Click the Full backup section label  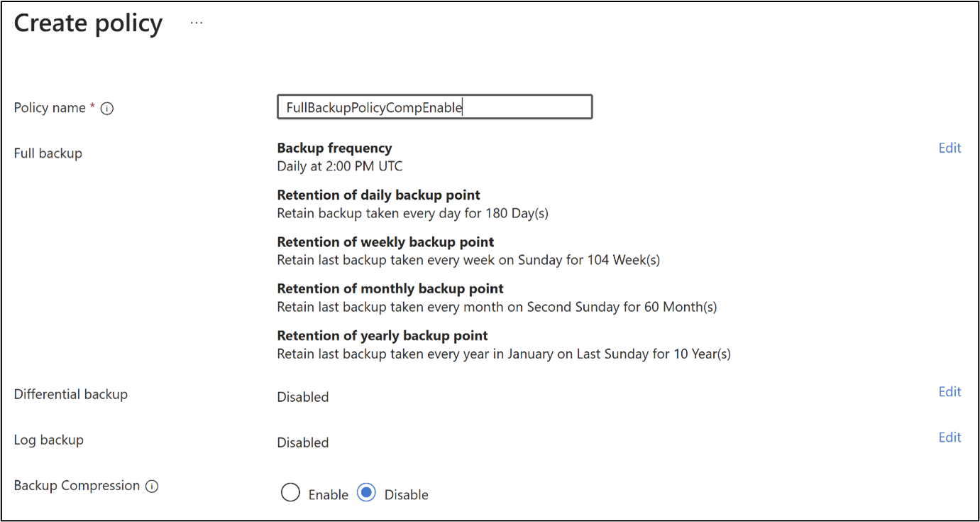click(48, 153)
